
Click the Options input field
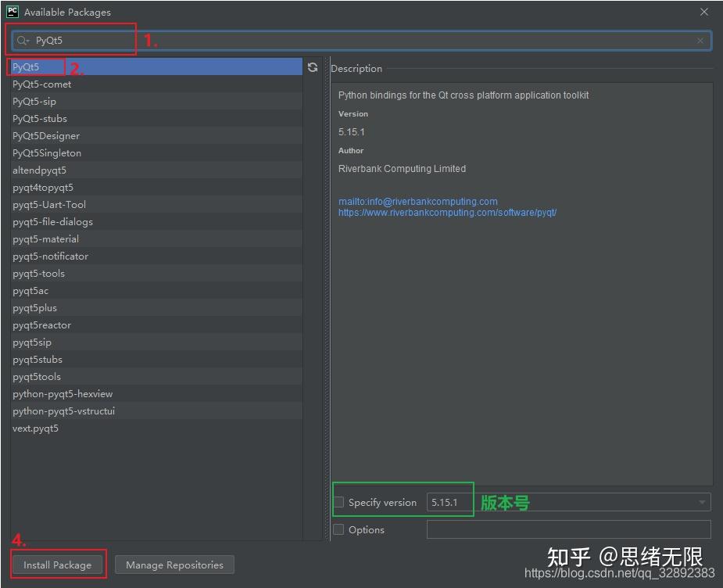[568, 529]
